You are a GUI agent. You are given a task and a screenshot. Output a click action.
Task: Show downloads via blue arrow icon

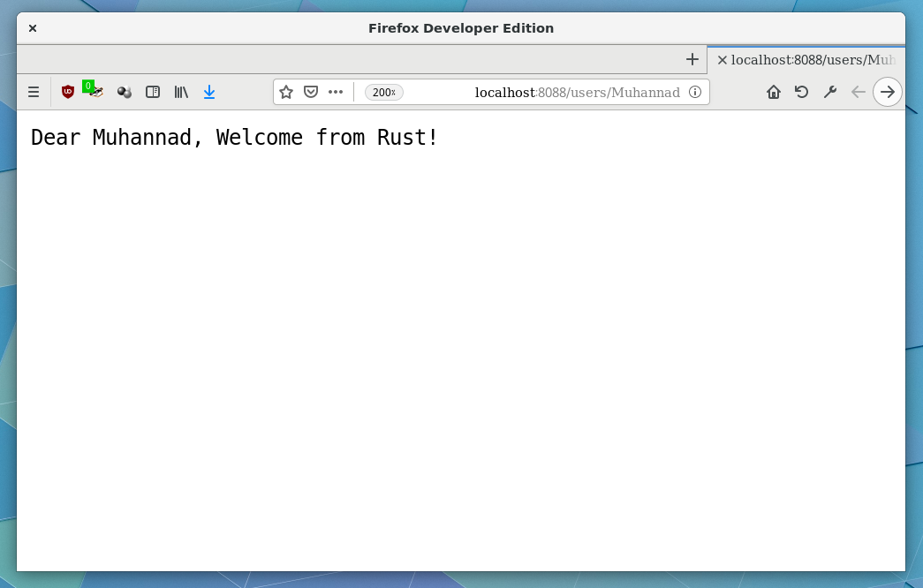coord(209,92)
